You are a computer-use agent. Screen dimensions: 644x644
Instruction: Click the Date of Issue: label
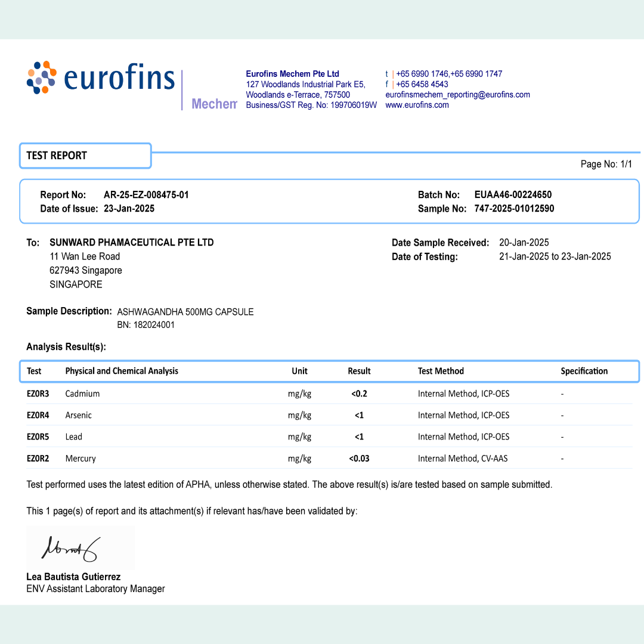[69, 209]
